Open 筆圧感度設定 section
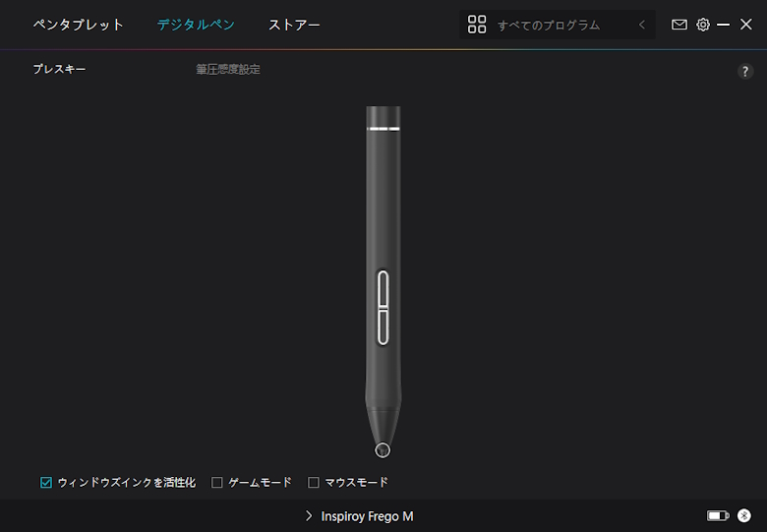 (228, 70)
